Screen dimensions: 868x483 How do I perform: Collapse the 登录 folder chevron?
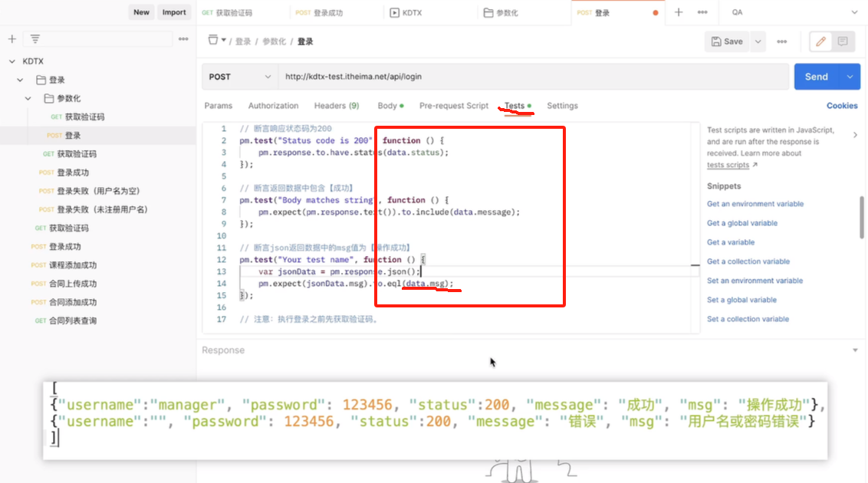coord(20,80)
